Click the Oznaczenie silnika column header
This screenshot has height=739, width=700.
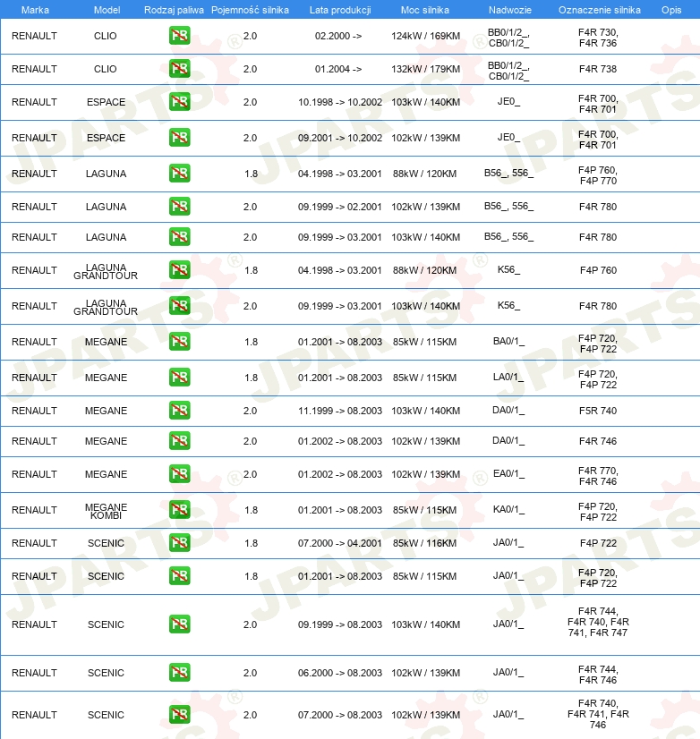(x=600, y=10)
